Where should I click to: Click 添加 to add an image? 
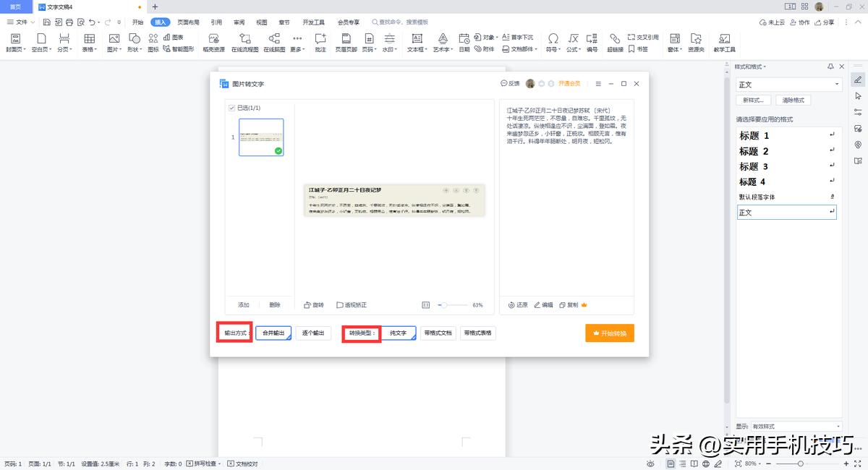tap(244, 305)
